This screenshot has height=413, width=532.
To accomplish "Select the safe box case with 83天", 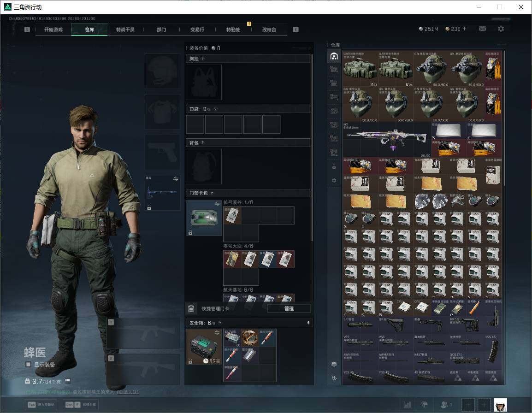I will pos(204,347).
